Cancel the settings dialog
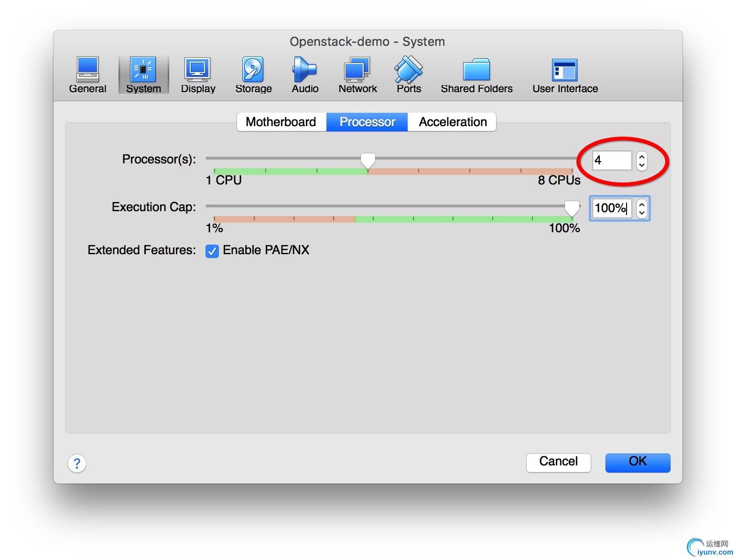736x560 pixels. coord(558,462)
